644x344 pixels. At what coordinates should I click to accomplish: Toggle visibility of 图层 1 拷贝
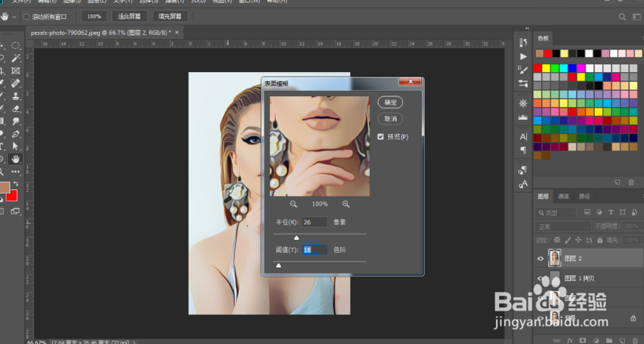click(540, 279)
